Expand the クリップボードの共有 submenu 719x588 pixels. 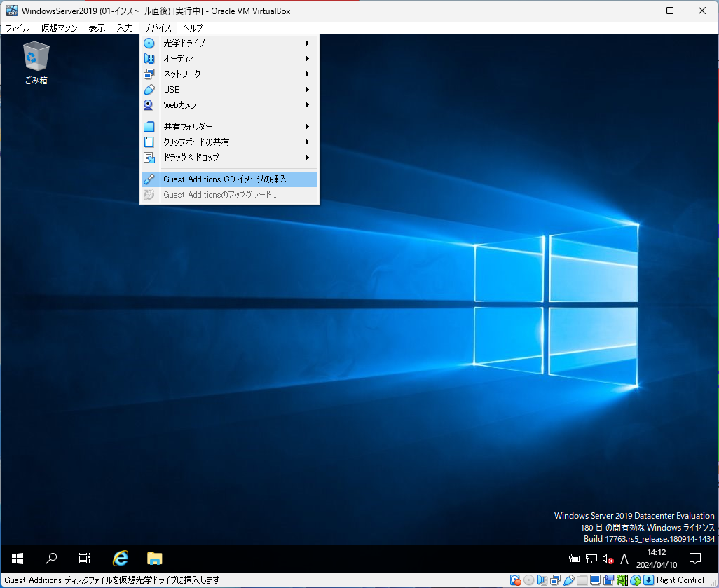tap(229, 142)
